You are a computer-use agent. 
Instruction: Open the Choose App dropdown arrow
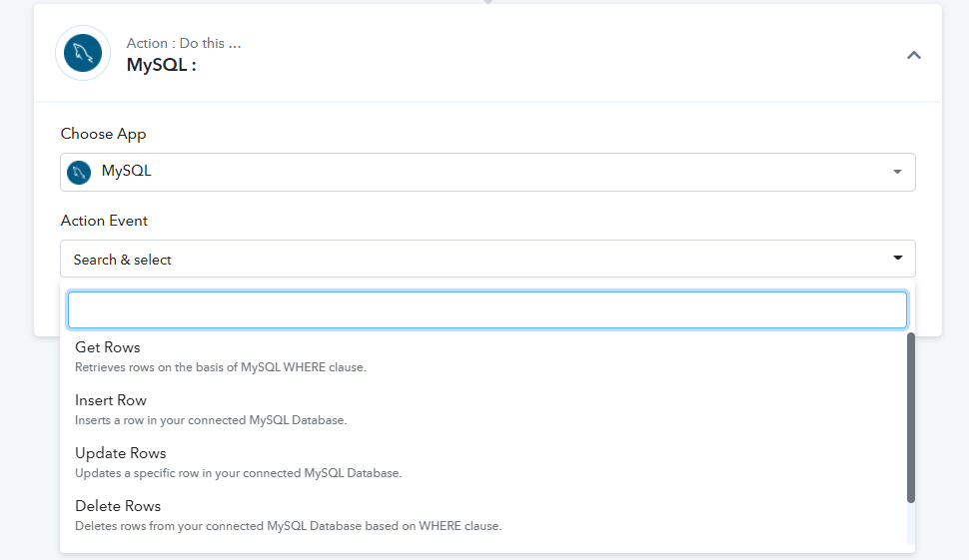coord(897,172)
